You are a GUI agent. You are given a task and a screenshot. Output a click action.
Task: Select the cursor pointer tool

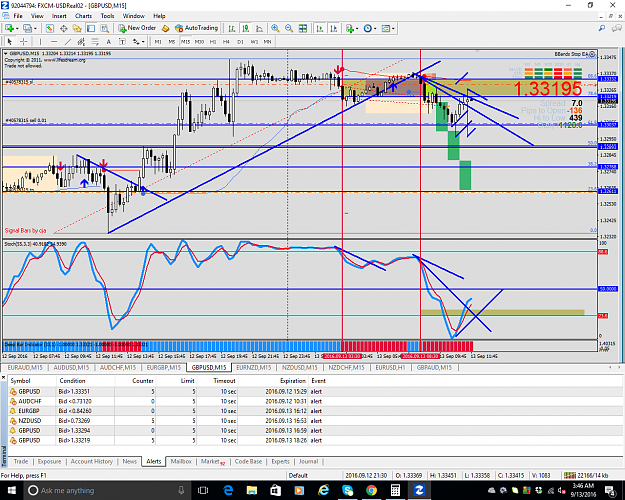click(x=10, y=41)
